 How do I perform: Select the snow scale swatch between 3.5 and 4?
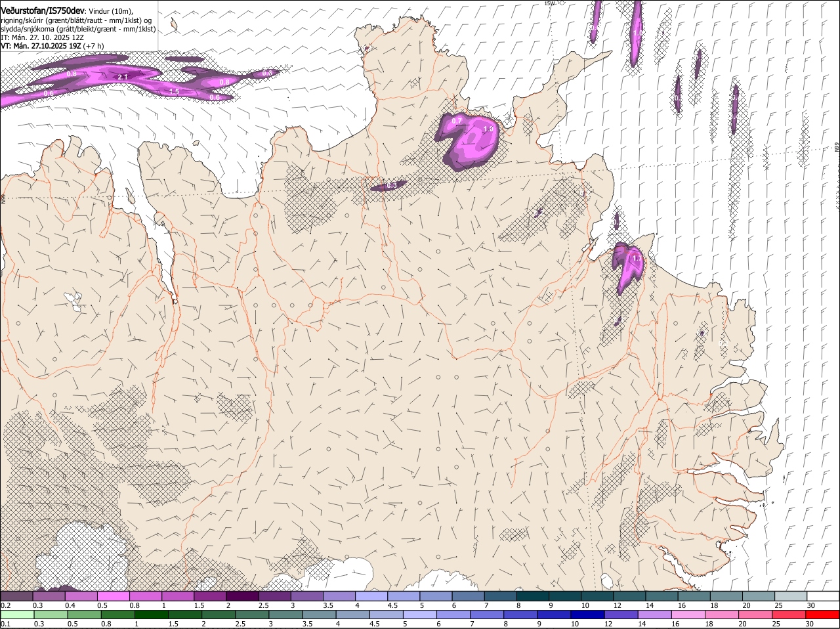[x=339, y=596]
